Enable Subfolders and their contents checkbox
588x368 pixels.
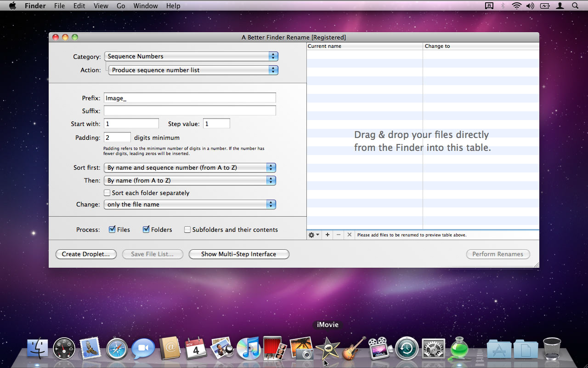187,230
